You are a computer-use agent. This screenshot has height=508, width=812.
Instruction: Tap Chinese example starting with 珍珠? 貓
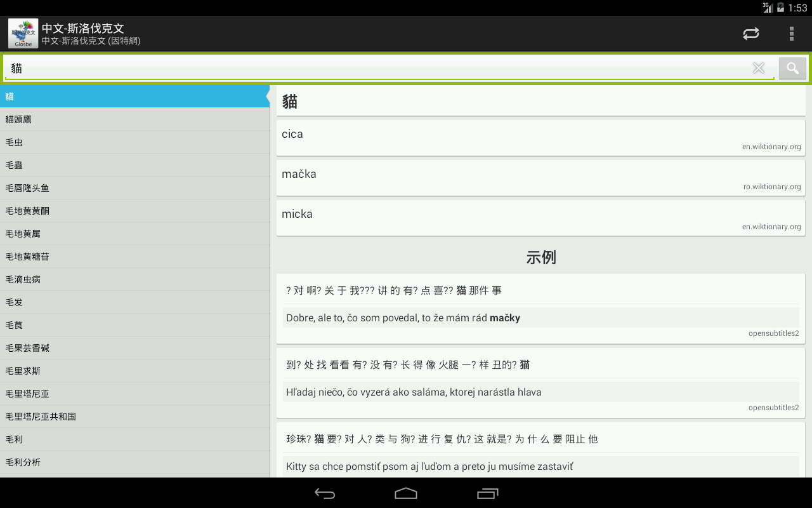point(442,439)
